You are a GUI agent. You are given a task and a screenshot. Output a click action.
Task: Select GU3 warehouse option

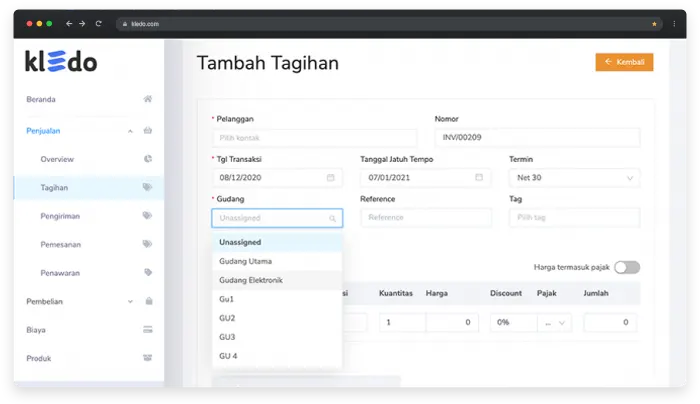click(x=277, y=337)
